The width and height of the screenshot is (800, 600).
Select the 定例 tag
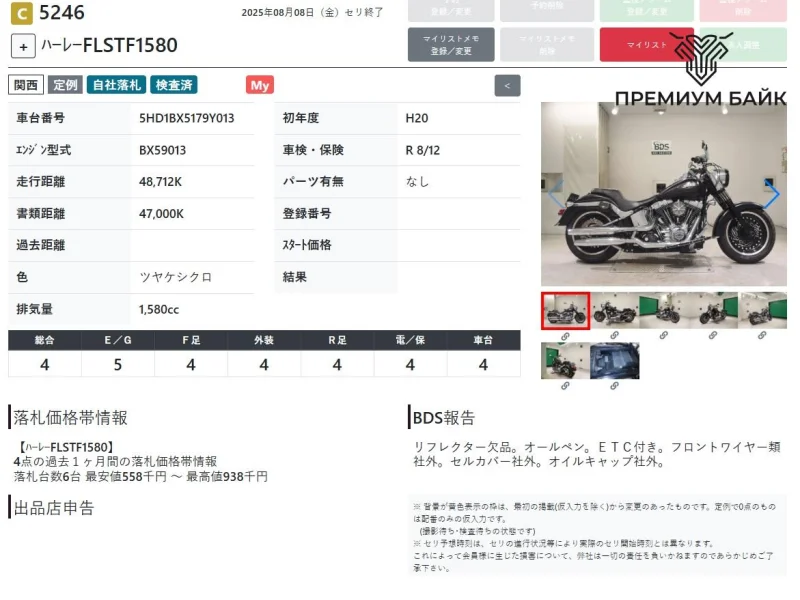[65, 85]
